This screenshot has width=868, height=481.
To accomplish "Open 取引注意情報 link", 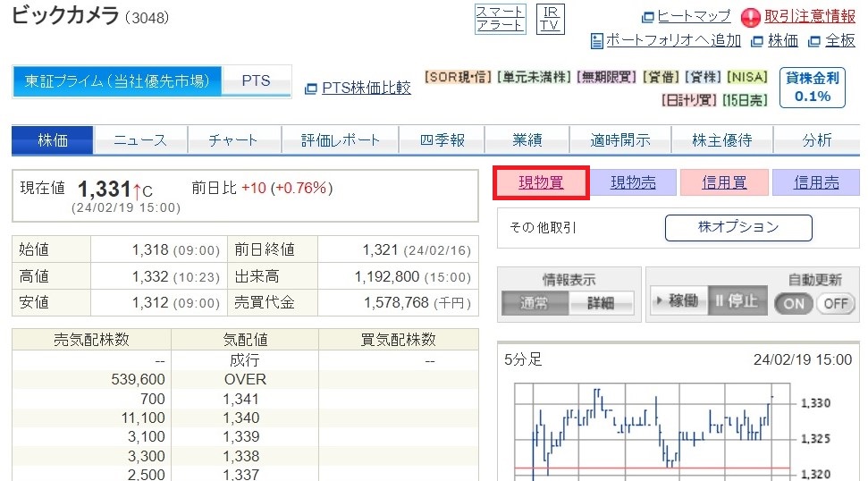I will click(x=810, y=17).
